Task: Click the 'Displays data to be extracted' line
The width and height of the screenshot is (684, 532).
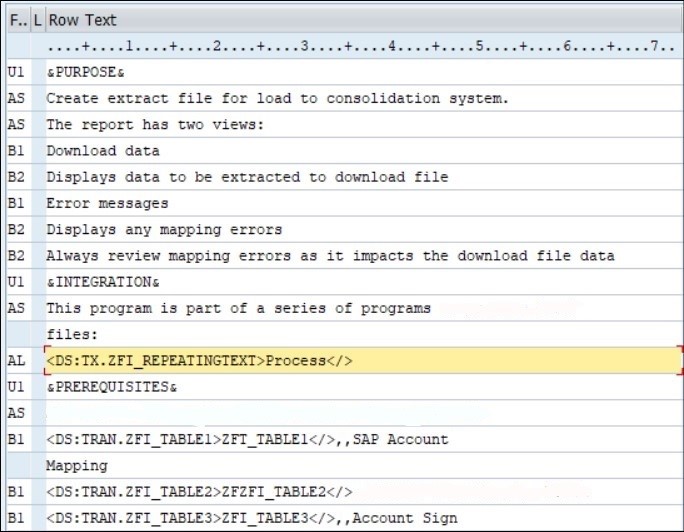Action: 364,177
